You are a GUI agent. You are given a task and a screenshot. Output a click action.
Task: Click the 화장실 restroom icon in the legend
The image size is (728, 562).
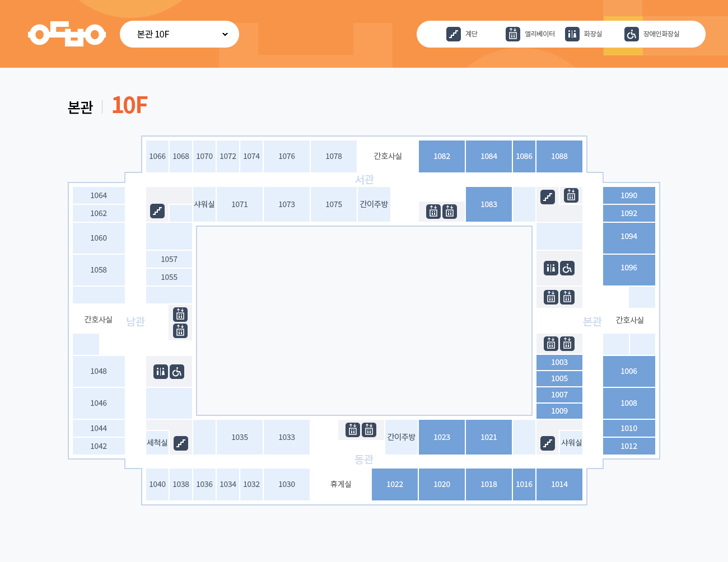click(x=572, y=34)
